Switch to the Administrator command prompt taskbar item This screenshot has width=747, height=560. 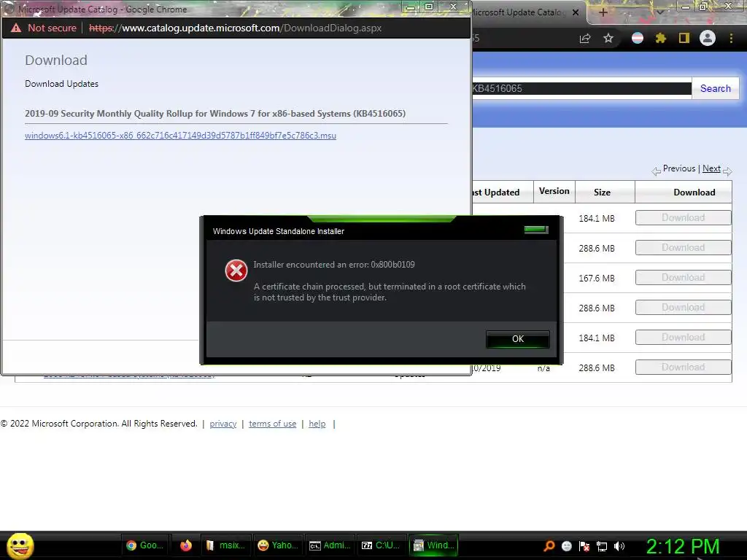330,545
